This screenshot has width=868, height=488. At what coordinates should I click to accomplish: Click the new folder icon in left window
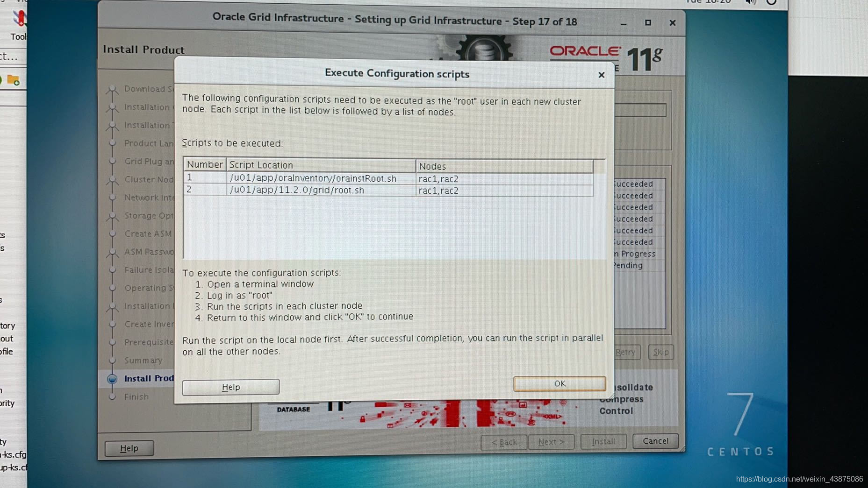pos(14,80)
